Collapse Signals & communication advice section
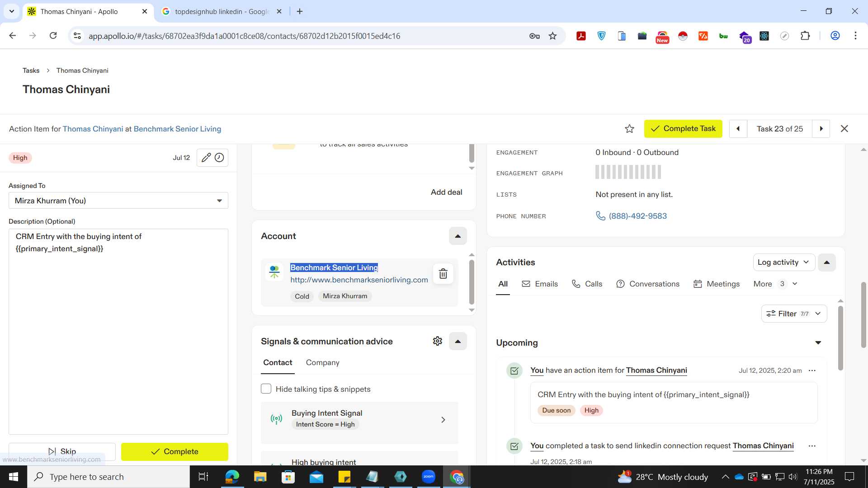 [x=458, y=341]
